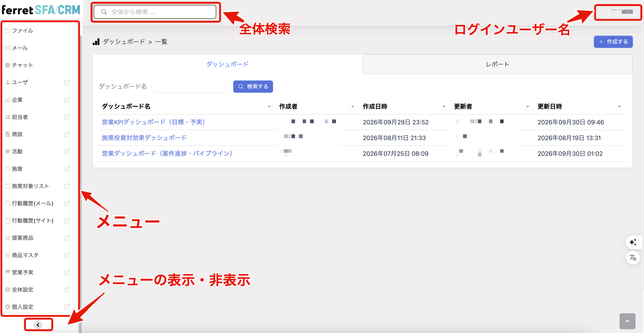Click the チャット menu icon
The image size is (644, 333).
tap(8, 65)
